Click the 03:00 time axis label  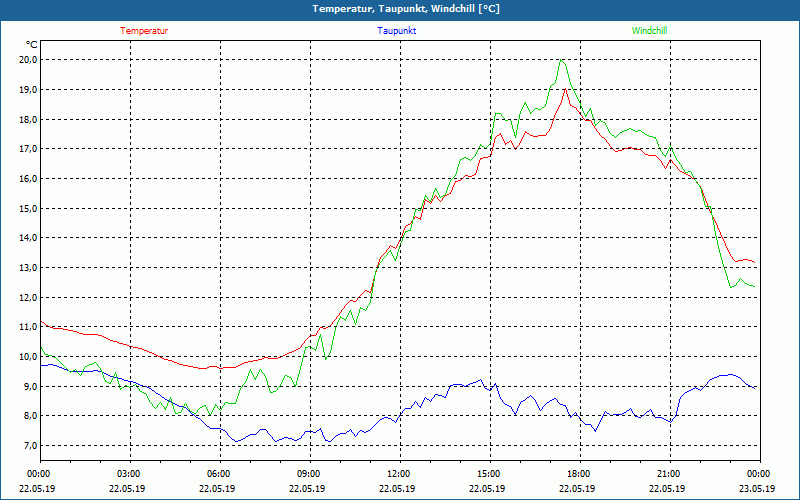coord(127,474)
